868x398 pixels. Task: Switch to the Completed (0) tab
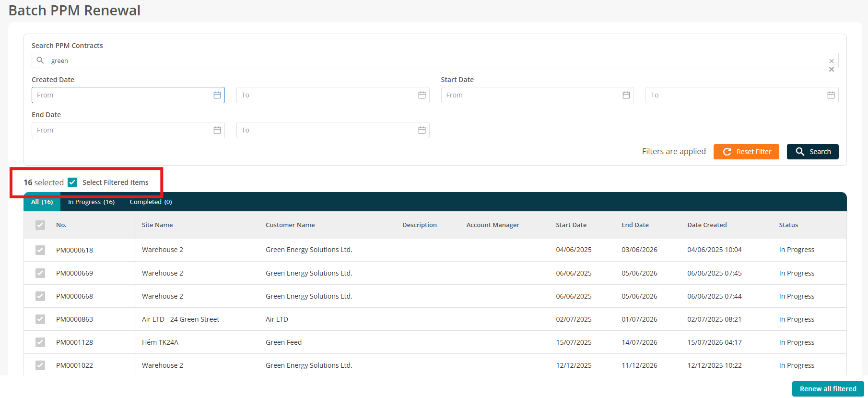(x=151, y=202)
